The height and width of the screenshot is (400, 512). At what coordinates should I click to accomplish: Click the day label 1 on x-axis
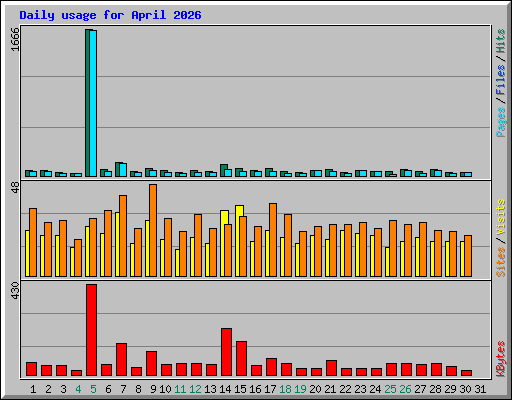point(33,389)
